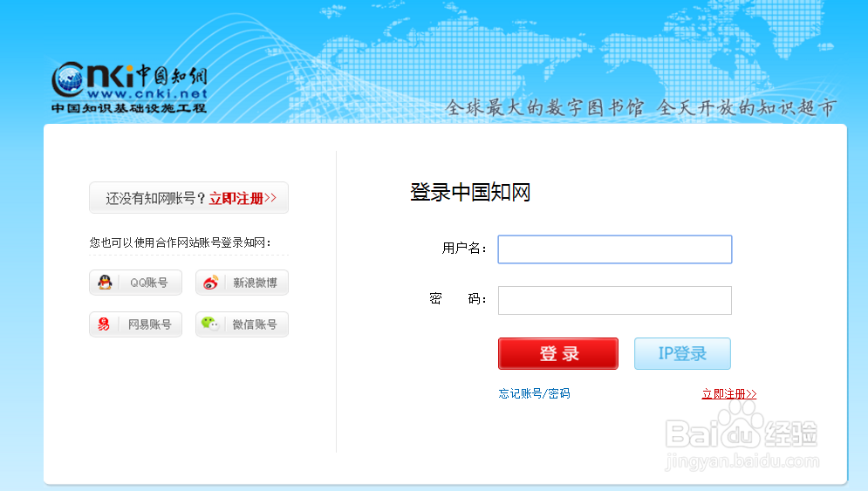The image size is (868, 491).
Task: Log in with 微信账号 label
Action: (x=255, y=324)
